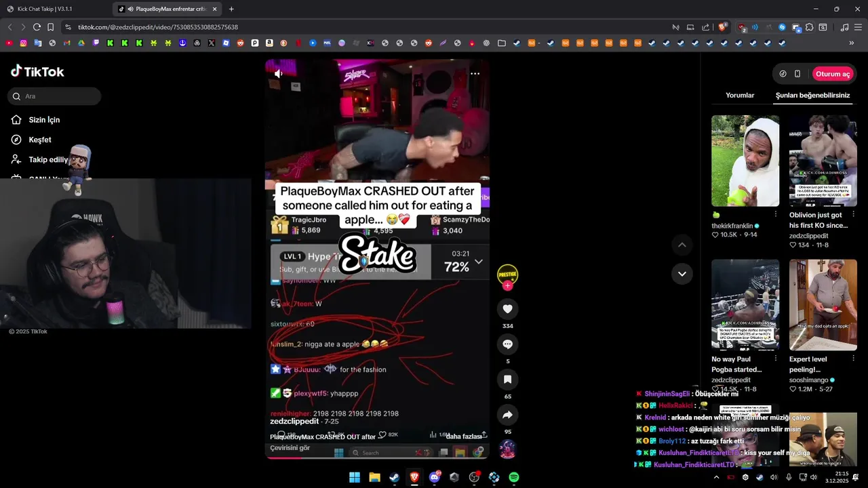The height and width of the screenshot is (488, 868).
Task: Go back with the browser back arrow
Action: 9,27
